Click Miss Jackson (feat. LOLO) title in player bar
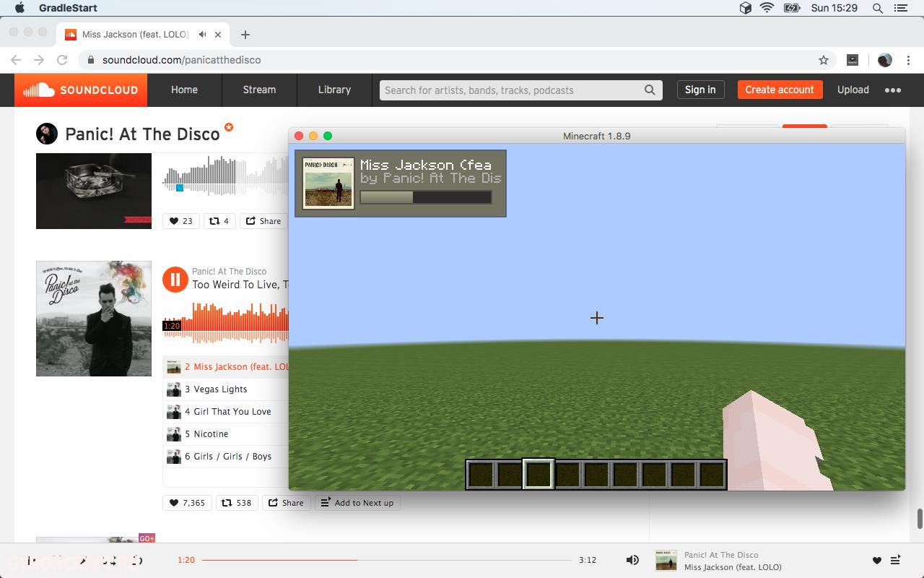 pos(733,567)
